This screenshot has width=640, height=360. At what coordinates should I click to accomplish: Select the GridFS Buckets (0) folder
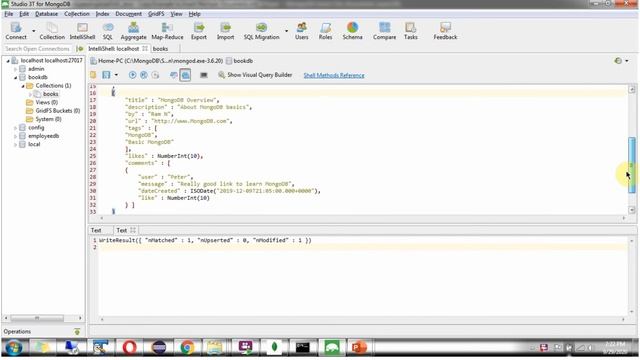point(58,111)
